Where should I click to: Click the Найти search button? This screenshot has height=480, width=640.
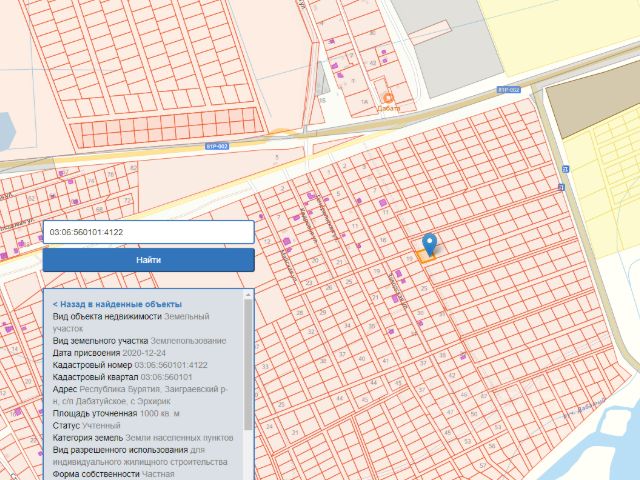point(149,260)
